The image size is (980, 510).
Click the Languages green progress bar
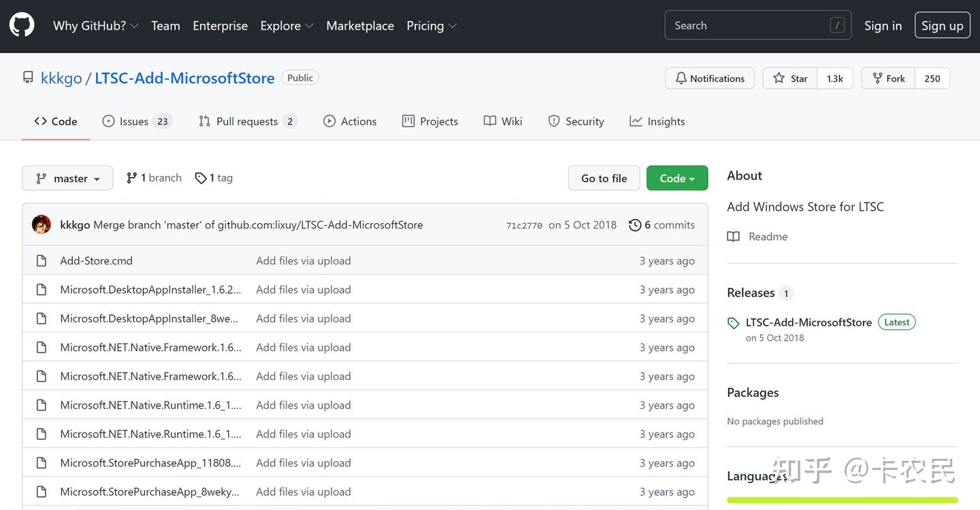(x=843, y=500)
